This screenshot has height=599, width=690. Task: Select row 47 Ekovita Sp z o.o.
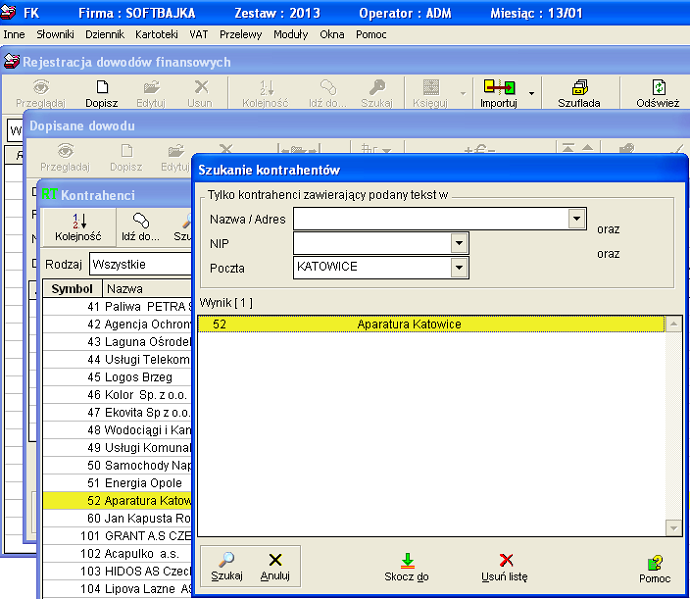[117, 412]
